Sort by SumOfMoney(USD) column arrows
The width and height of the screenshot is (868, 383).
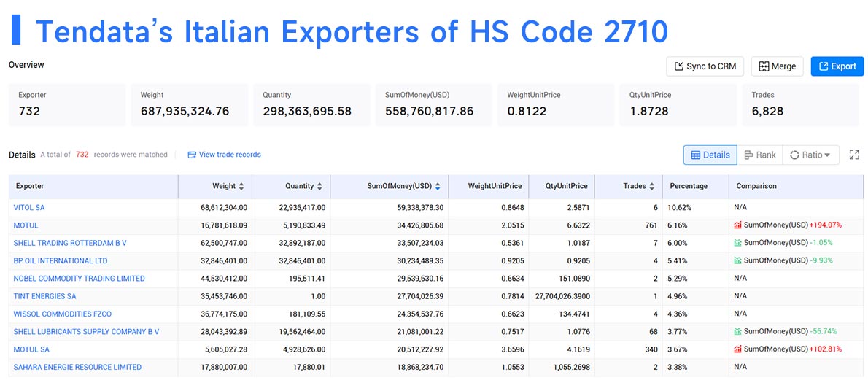(438, 187)
